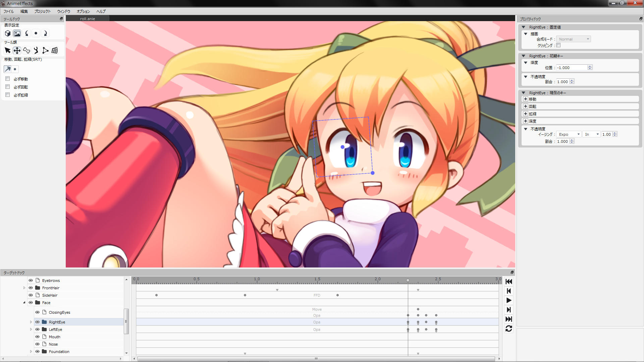Open the 合成モード Normal dropdown
This screenshot has height=362, width=644.
[573, 39]
